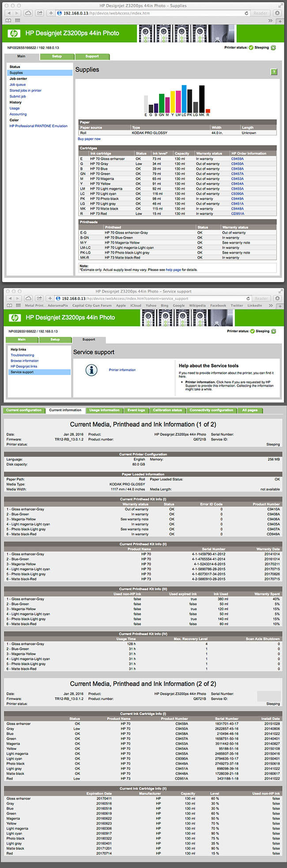Click the Printer information link

coord(122,370)
